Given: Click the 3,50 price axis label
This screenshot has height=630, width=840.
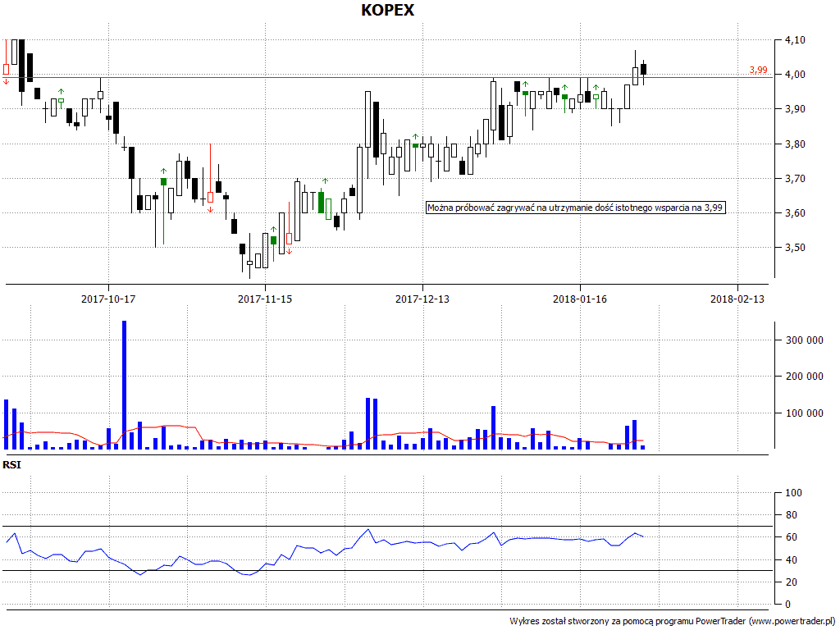Looking at the screenshot, I should (x=795, y=248).
